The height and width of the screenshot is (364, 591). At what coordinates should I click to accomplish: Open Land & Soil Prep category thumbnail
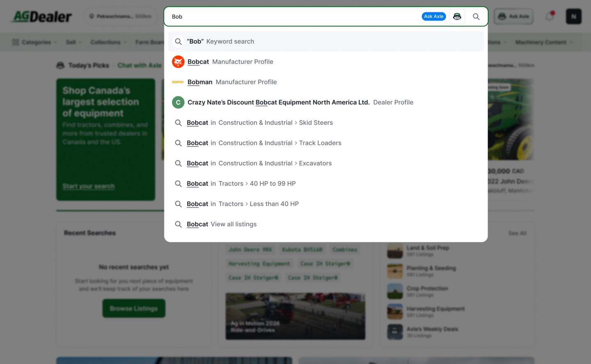coord(395,251)
